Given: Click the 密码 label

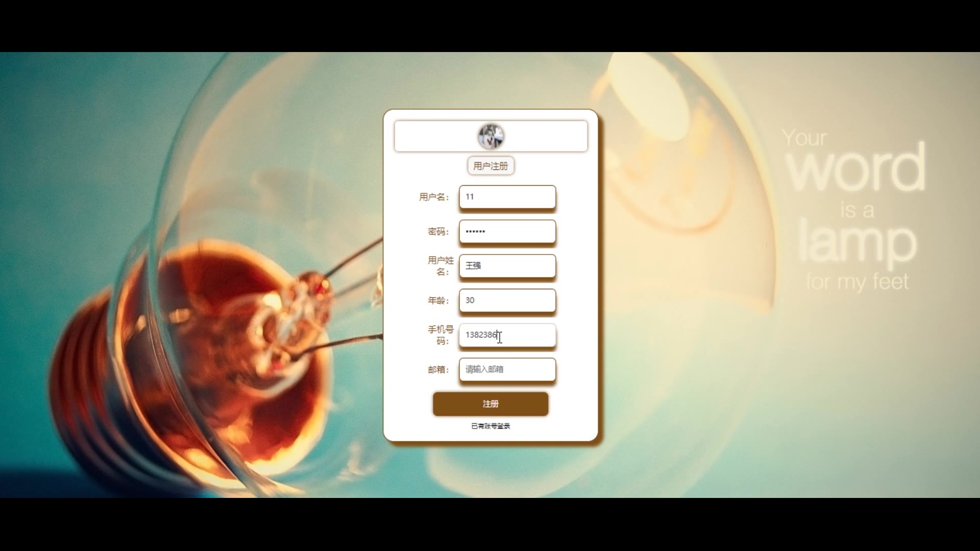Looking at the screenshot, I should click(438, 232).
